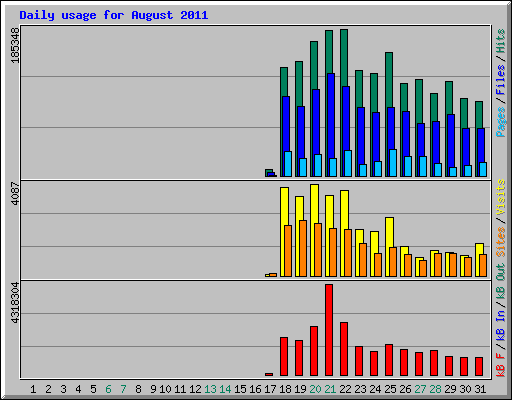Viewport: 512px width, 400px height.
Task: Click the tiny red kB bar for day 17
Action: [269, 375]
